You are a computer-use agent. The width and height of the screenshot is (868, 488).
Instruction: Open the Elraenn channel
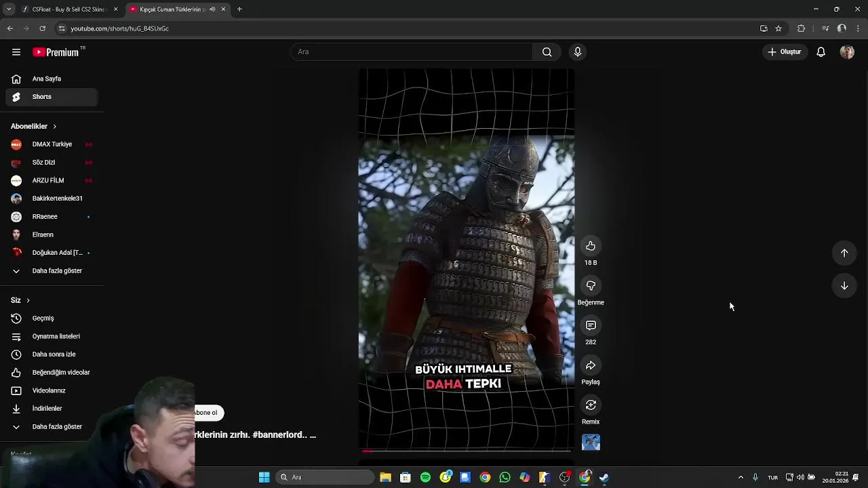[52, 235]
